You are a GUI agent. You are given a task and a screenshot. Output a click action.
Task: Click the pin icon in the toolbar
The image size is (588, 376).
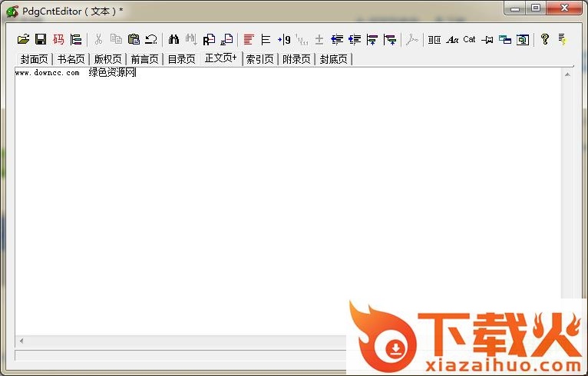click(487, 39)
